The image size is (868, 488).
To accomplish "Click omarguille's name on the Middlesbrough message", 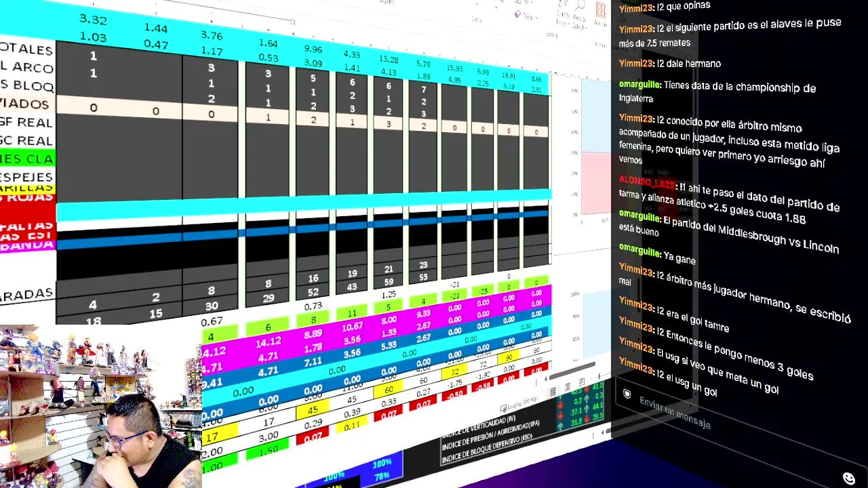I will point(639,217).
